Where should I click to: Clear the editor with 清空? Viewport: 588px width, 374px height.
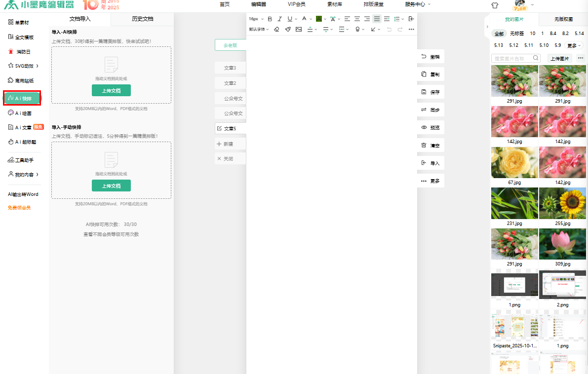pos(431,146)
